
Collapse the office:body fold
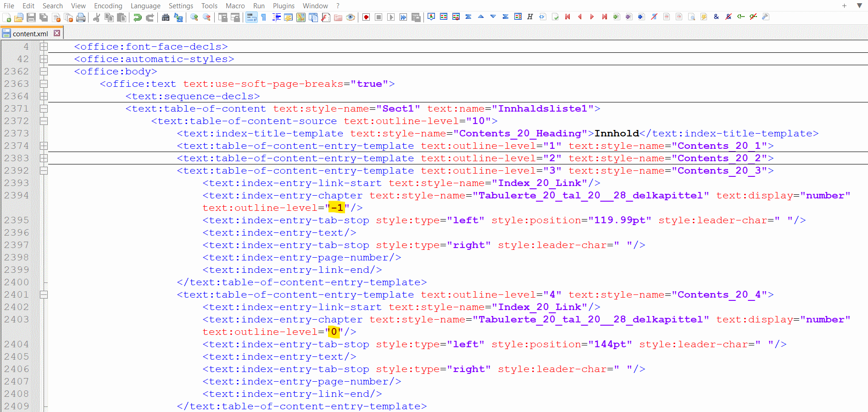[x=44, y=71]
